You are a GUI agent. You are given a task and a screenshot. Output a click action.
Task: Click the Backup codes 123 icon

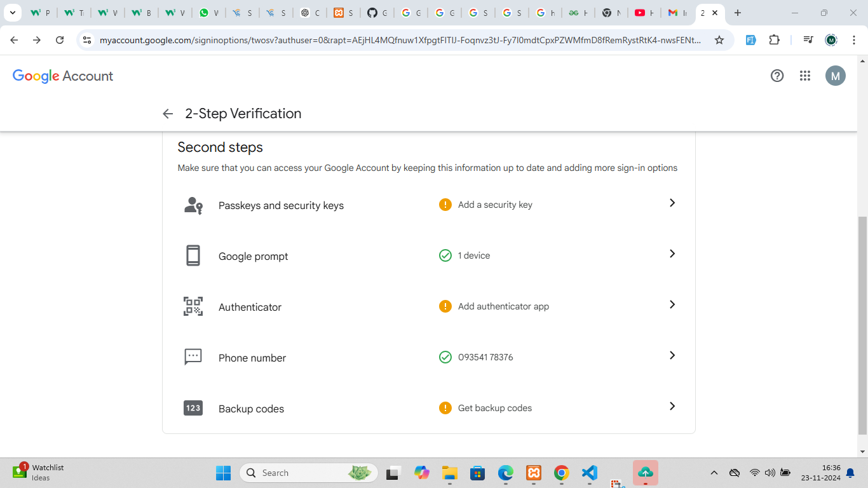(193, 408)
